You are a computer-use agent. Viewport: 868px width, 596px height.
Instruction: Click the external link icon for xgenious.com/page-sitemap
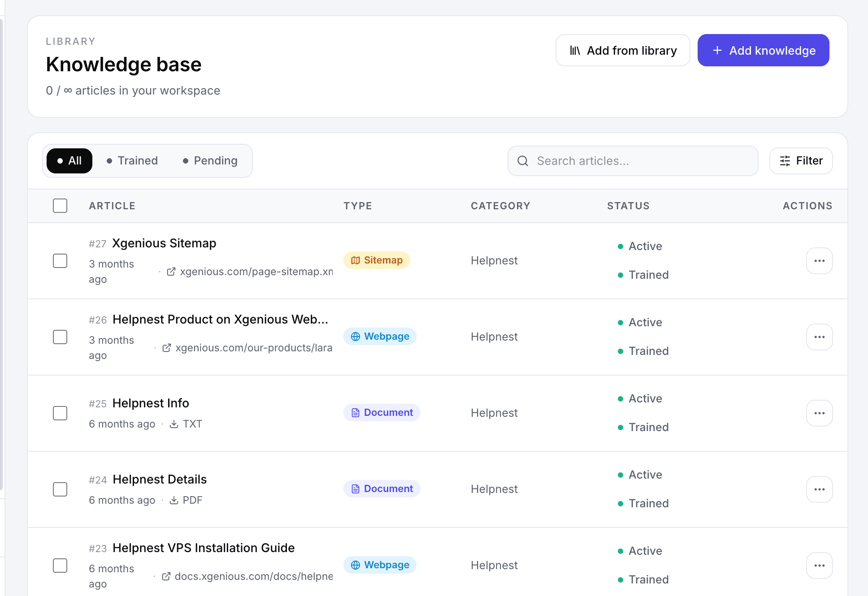171,272
